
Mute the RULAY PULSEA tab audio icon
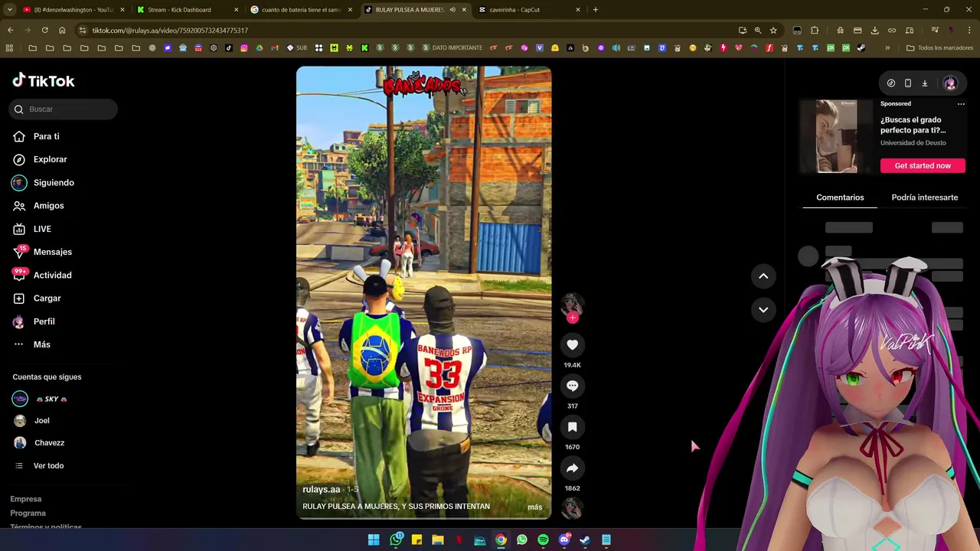pyautogui.click(x=452, y=10)
